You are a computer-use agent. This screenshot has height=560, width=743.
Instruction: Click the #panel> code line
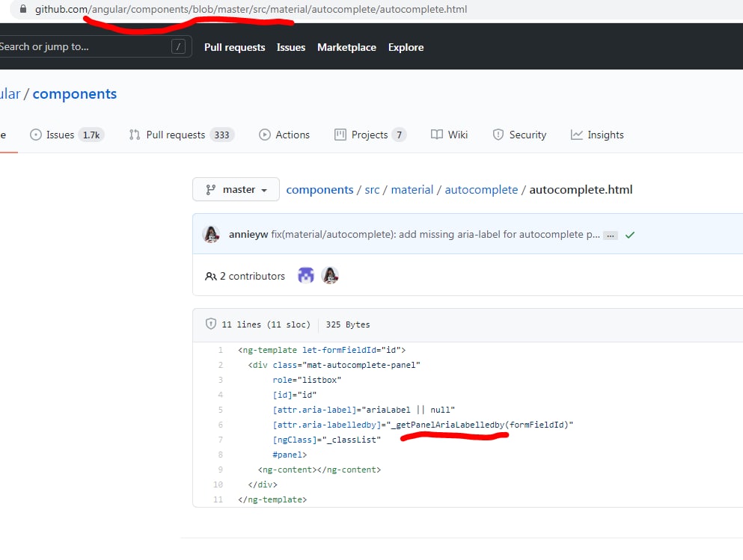click(x=290, y=455)
